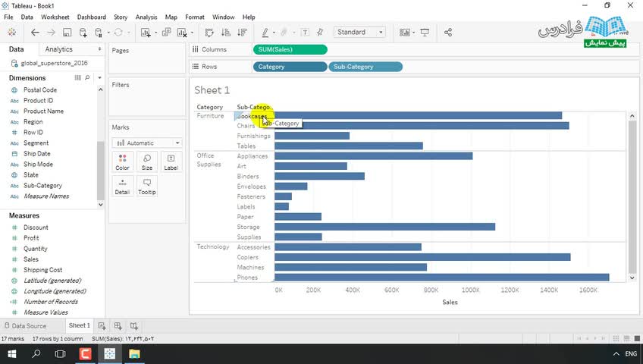Open the Show/Hide Cards dropdown arrow
The width and height of the screenshot is (643, 364).
413,33
